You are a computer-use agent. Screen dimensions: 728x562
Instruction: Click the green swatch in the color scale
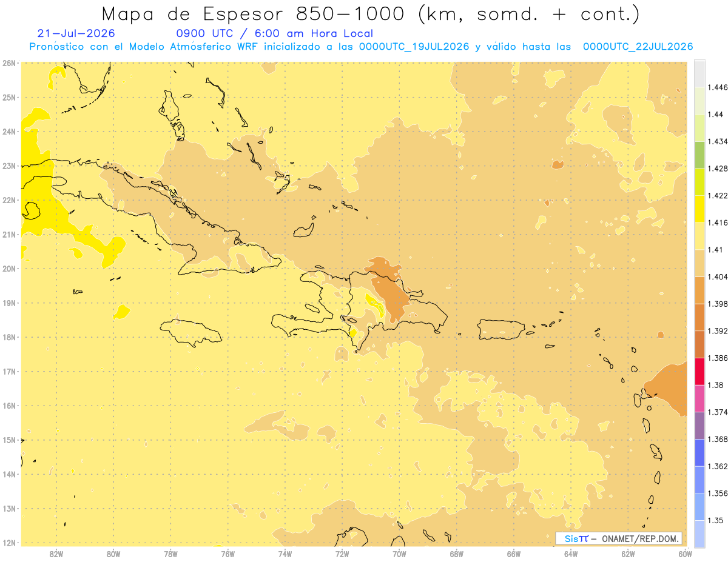pos(699,155)
